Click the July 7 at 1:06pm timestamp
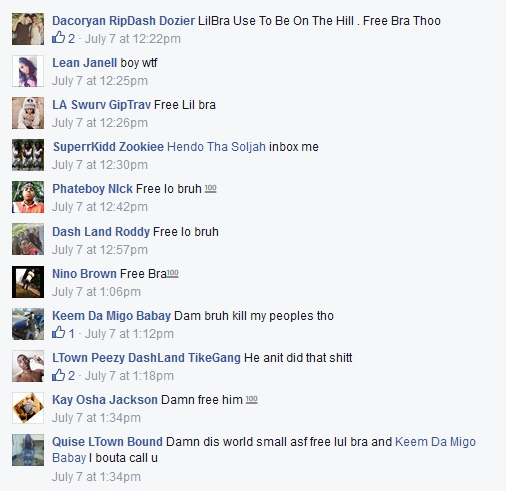 (x=96, y=292)
